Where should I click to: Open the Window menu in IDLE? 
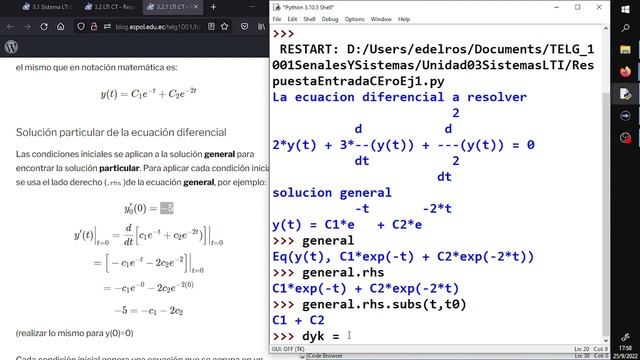click(x=381, y=19)
